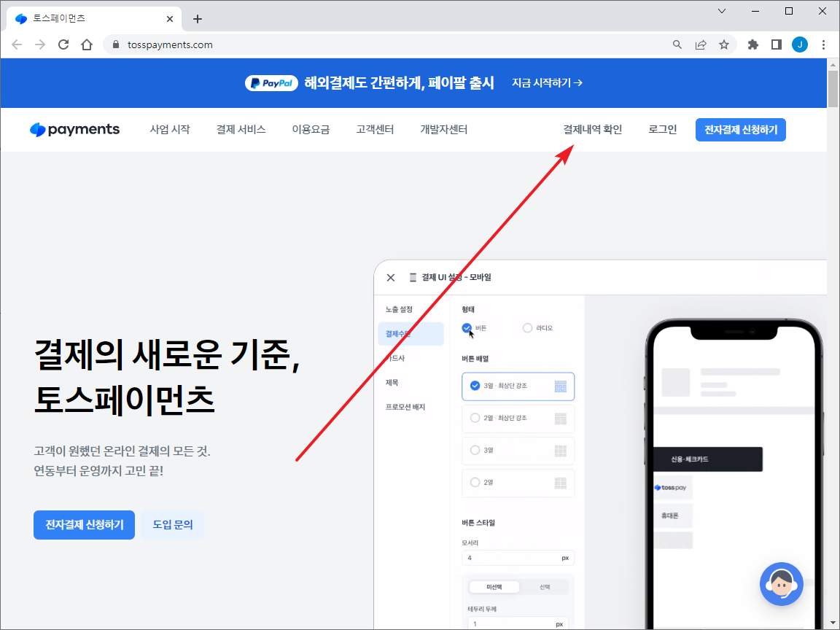Click the PayPal logo in banner

click(271, 83)
